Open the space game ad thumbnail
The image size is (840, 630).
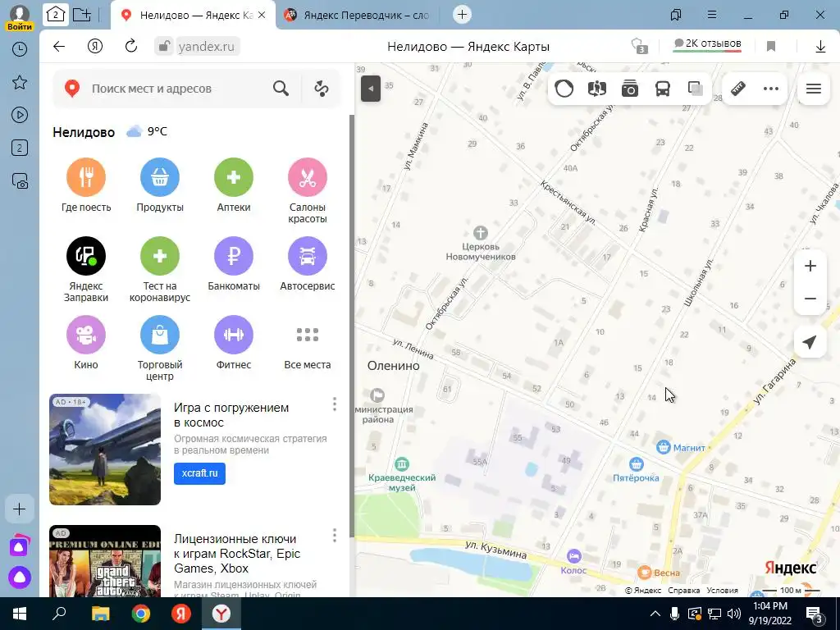105,450
